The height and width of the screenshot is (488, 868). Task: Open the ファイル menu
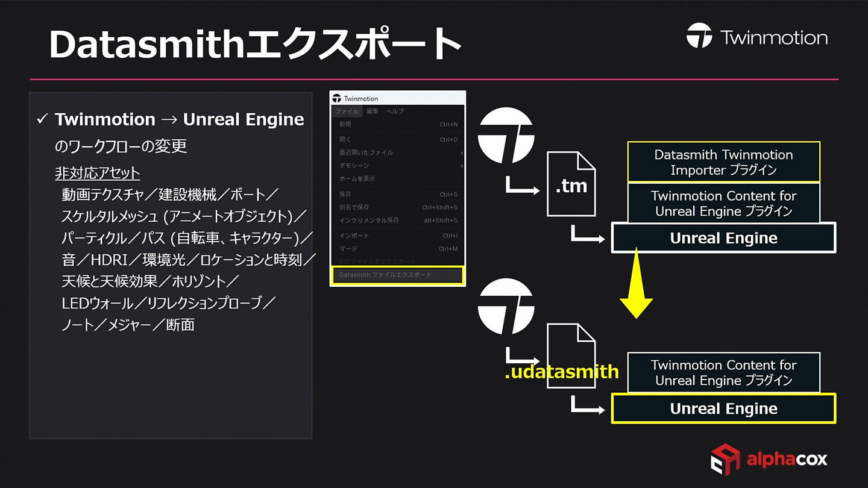(x=347, y=111)
